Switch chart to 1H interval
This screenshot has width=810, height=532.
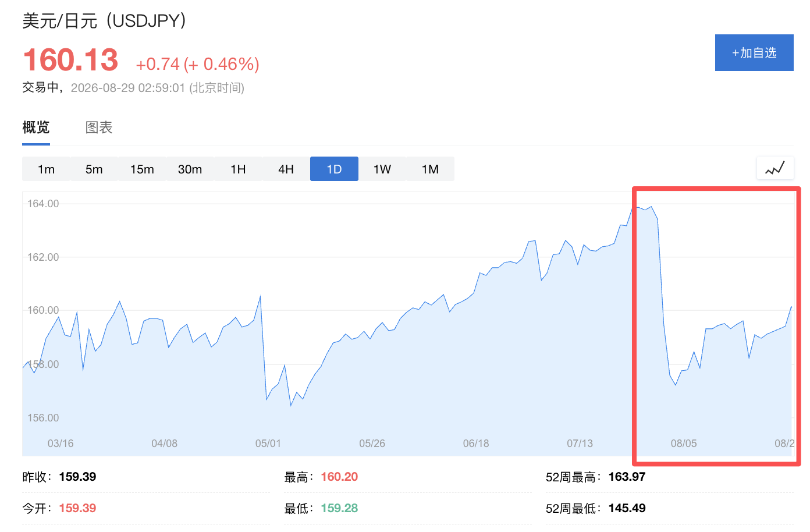coord(238,169)
